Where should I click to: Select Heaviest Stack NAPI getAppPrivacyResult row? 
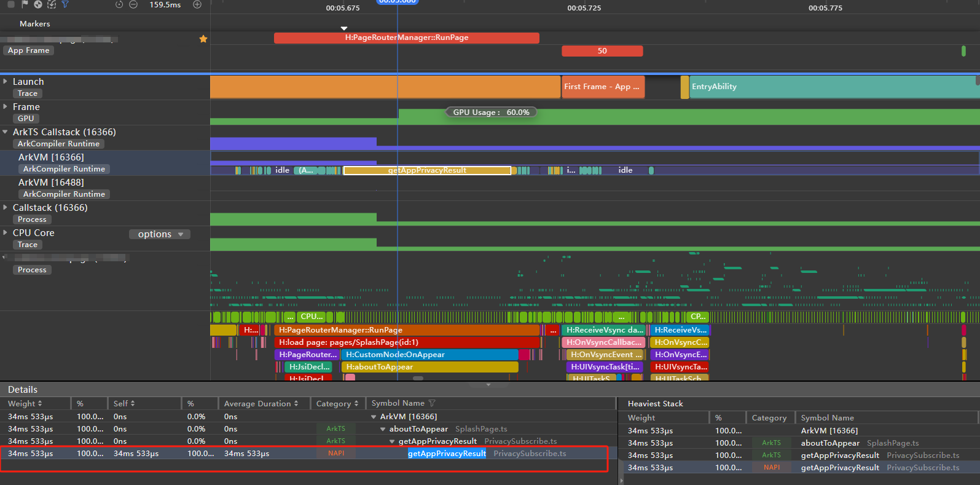(801, 468)
